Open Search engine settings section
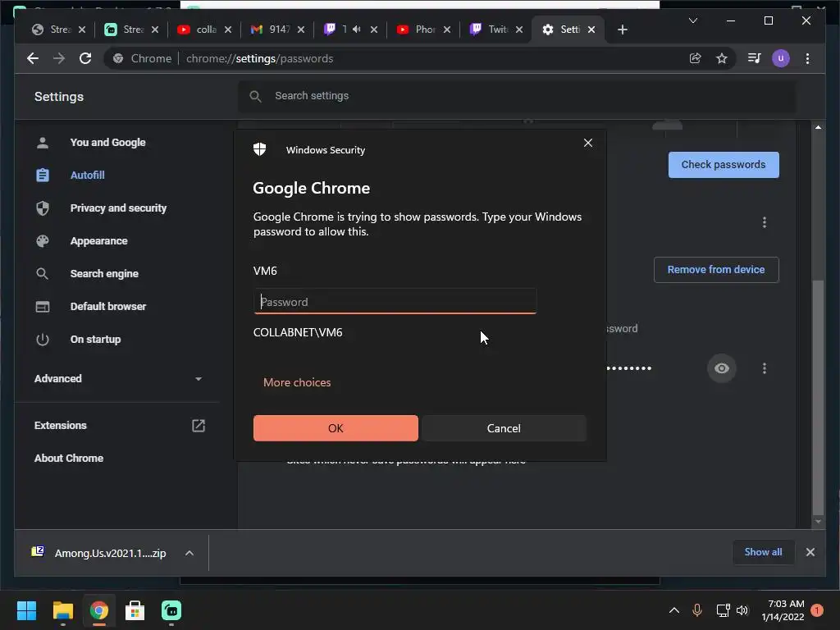The width and height of the screenshot is (840, 630). tap(104, 274)
